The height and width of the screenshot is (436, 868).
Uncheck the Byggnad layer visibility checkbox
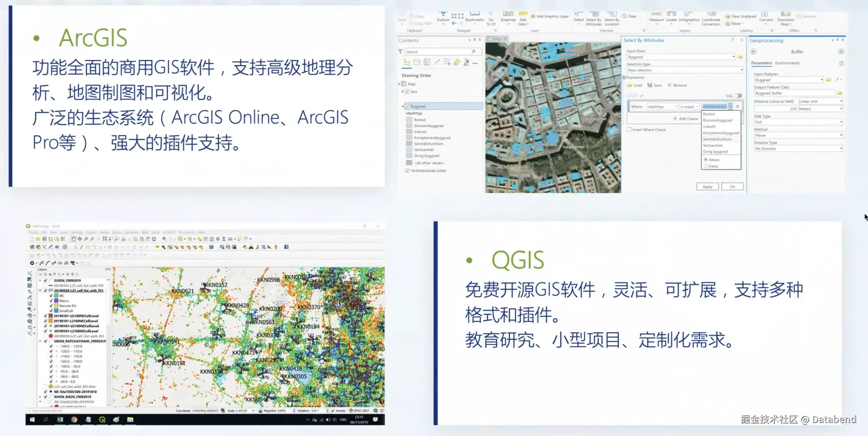tap(407, 106)
